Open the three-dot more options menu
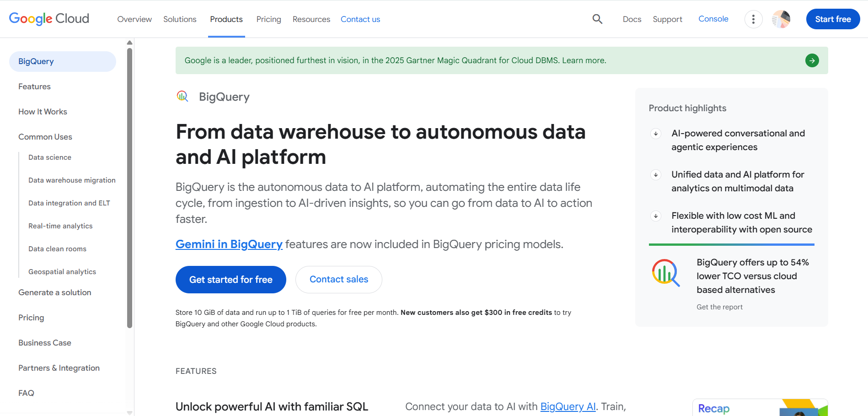The width and height of the screenshot is (868, 416). point(753,19)
